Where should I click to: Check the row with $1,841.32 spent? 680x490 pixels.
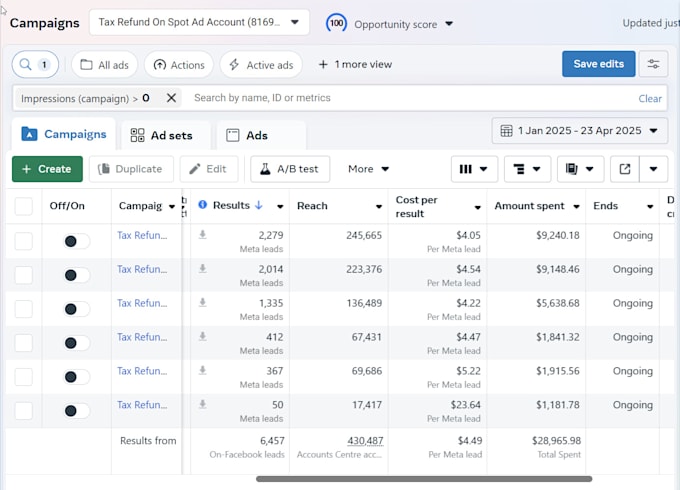coord(23,343)
